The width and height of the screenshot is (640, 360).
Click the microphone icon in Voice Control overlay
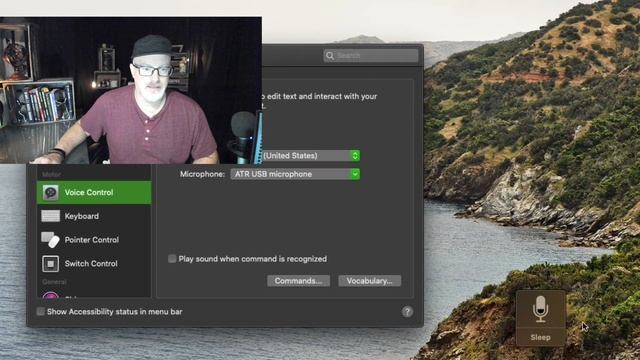pyautogui.click(x=540, y=309)
